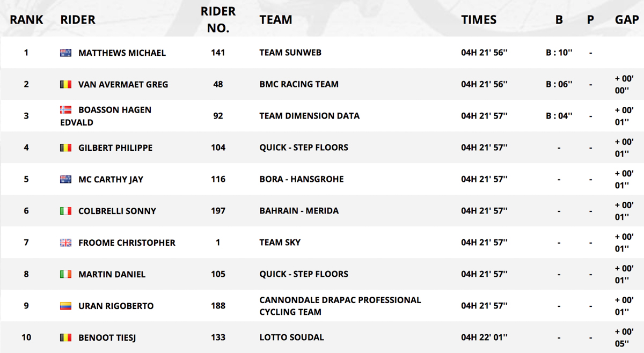Click the Italian flag beside Colbrelli Sonny
Screen dimensions: 644x353
pos(65,211)
